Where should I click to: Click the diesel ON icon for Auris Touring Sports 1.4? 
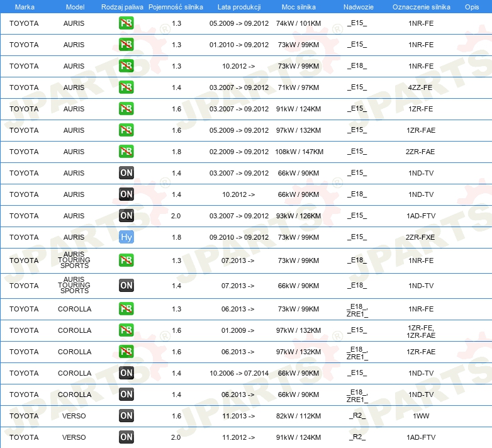126,286
